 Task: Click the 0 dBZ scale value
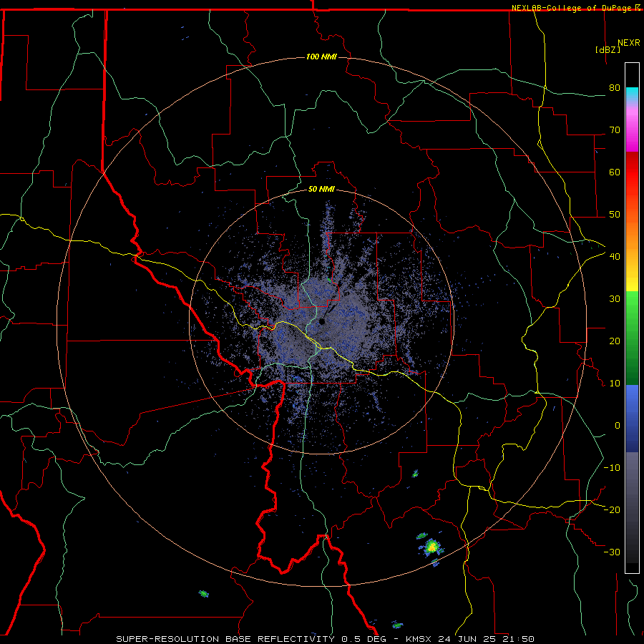coord(618,426)
